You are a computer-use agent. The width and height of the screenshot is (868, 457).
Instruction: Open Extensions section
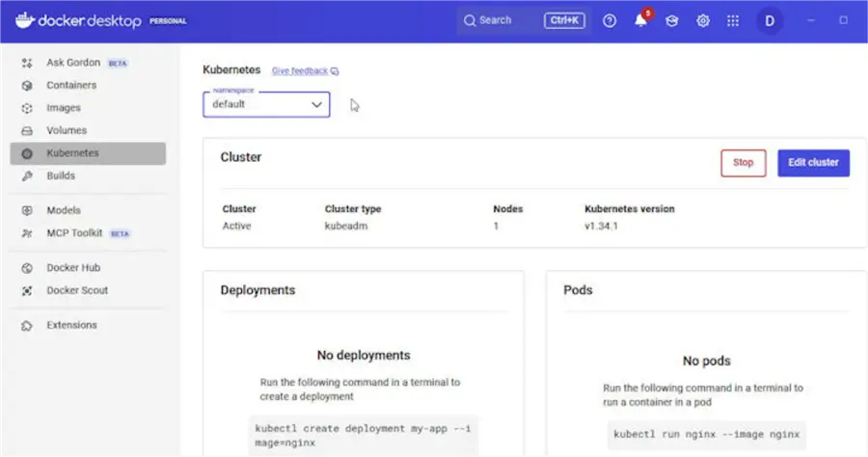click(88, 325)
